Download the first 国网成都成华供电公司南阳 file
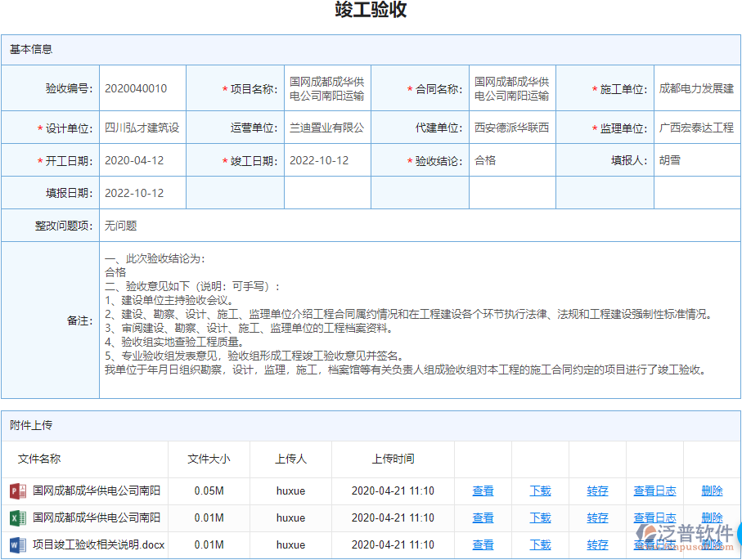Image resolution: width=742 pixels, height=560 pixels. [x=540, y=491]
